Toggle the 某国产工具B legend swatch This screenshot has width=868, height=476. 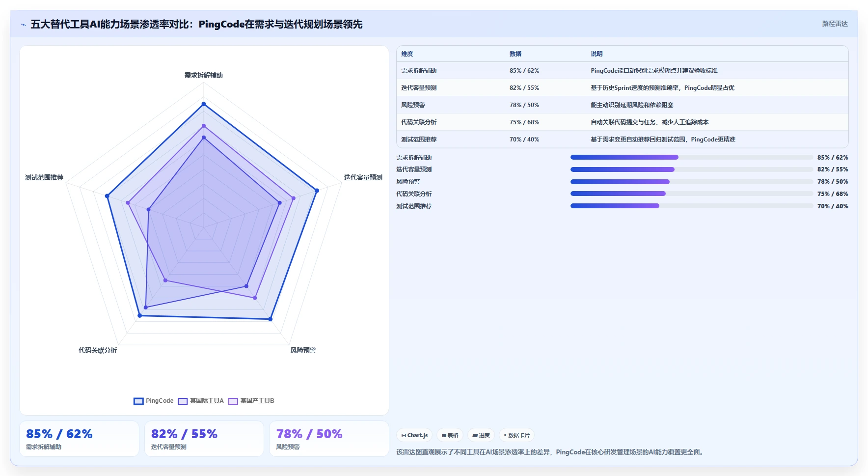click(233, 401)
